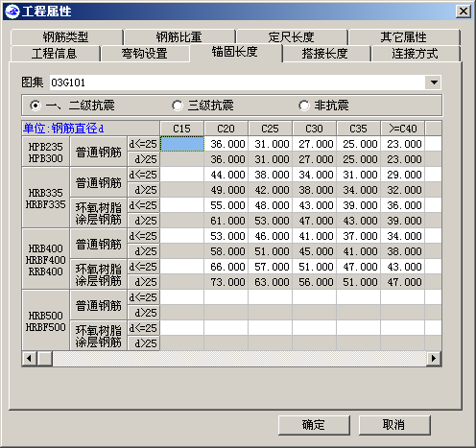The height and width of the screenshot is (448, 476).
Task: Open the 钢筋类型 tab
Action: pyautogui.click(x=66, y=37)
